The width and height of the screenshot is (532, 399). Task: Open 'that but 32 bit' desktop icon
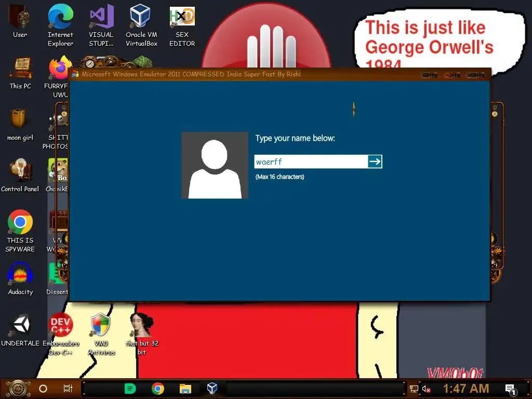click(x=141, y=334)
